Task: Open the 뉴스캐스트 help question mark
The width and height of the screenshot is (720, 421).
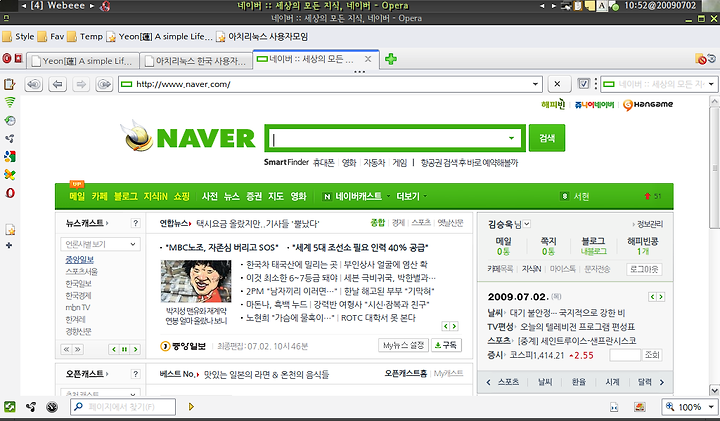Action: pos(135,223)
